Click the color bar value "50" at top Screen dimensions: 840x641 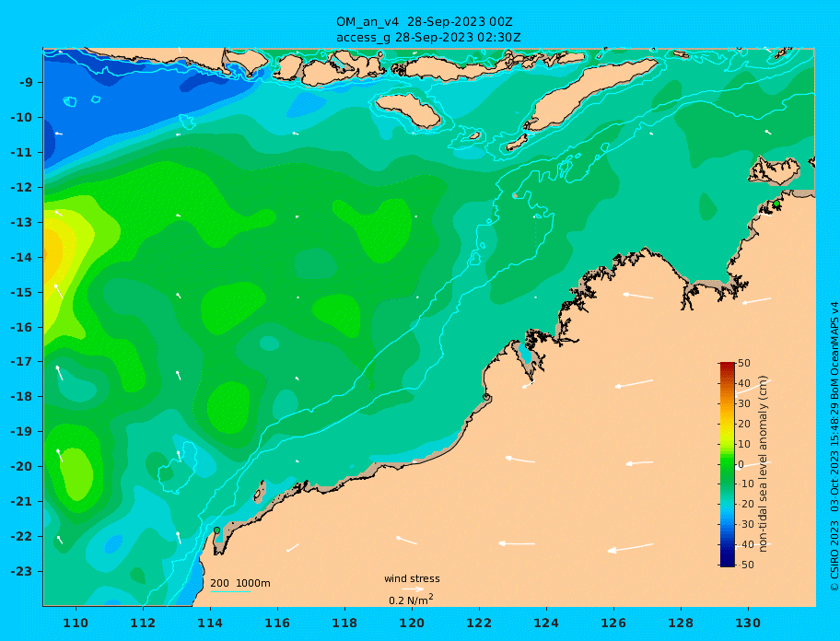744,363
